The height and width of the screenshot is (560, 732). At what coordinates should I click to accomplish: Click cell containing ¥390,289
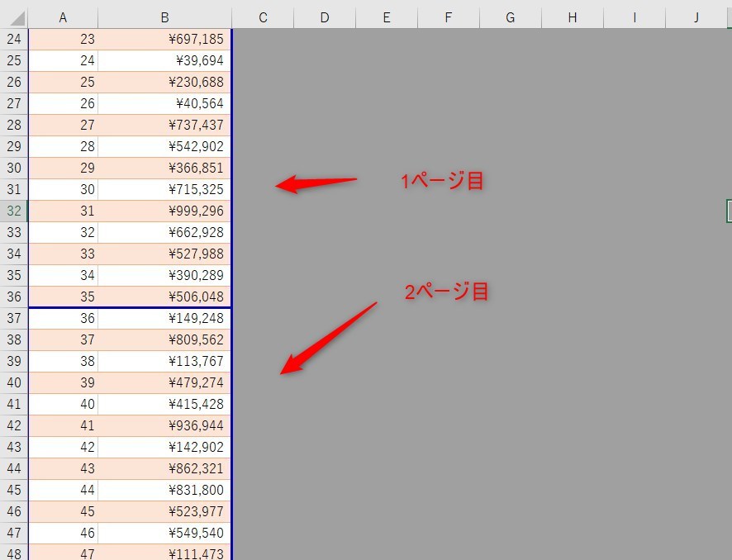(164, 275)
